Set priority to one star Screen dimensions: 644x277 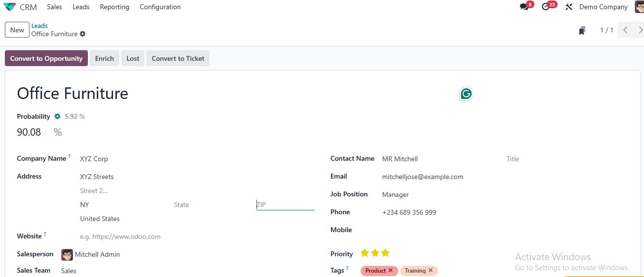(364, 253)
